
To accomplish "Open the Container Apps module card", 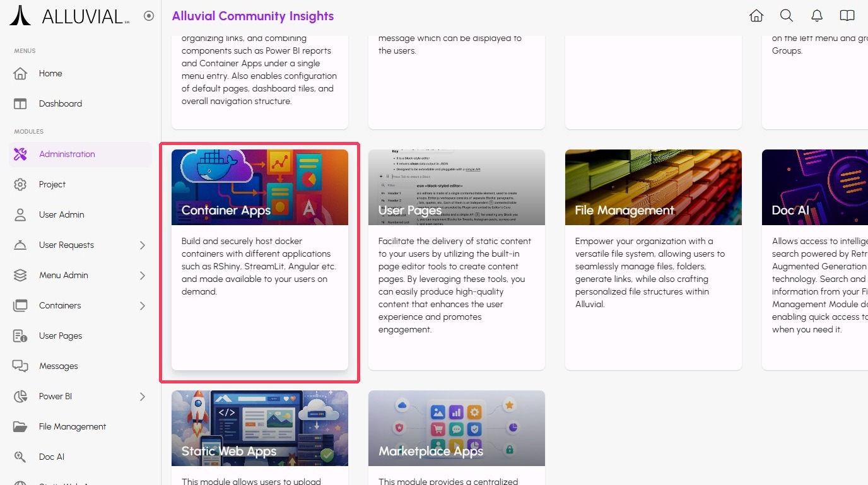I will click(x=260, y=260).
